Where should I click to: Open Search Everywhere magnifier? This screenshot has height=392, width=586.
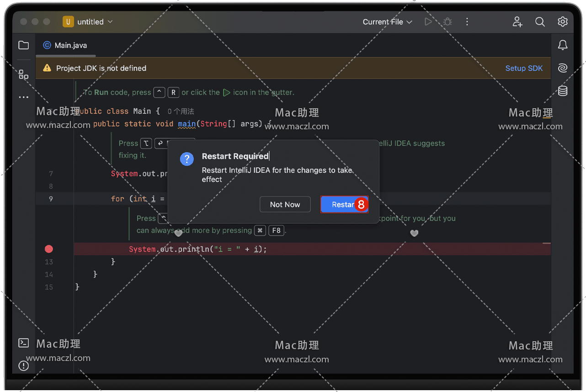[x=540, y=22]
